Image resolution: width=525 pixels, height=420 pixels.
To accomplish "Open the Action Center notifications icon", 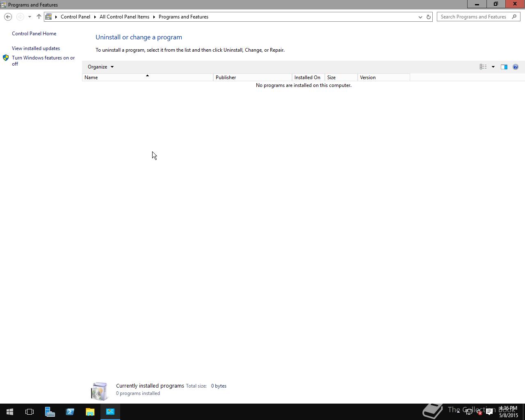I will (x=489, y=412).
